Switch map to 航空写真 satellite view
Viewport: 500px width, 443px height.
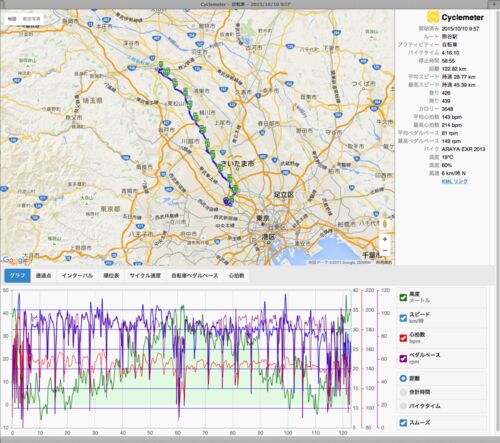(x=31, y=19)
